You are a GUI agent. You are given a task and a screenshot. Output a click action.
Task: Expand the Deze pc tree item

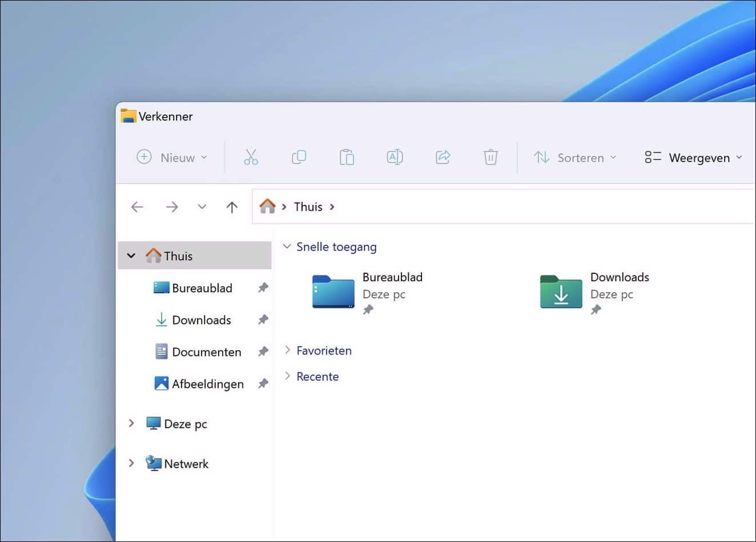click(131, 423)
